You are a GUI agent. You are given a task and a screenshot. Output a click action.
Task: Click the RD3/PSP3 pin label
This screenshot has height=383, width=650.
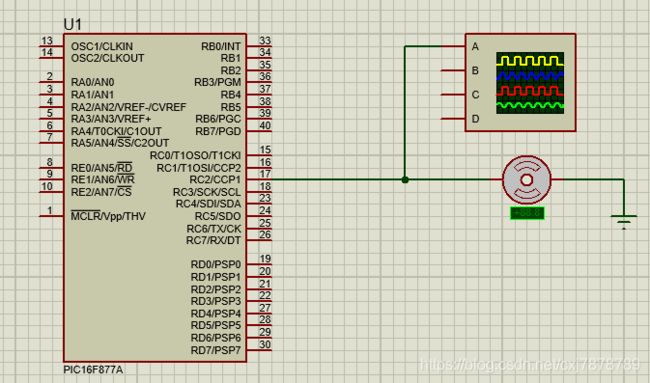216,301
